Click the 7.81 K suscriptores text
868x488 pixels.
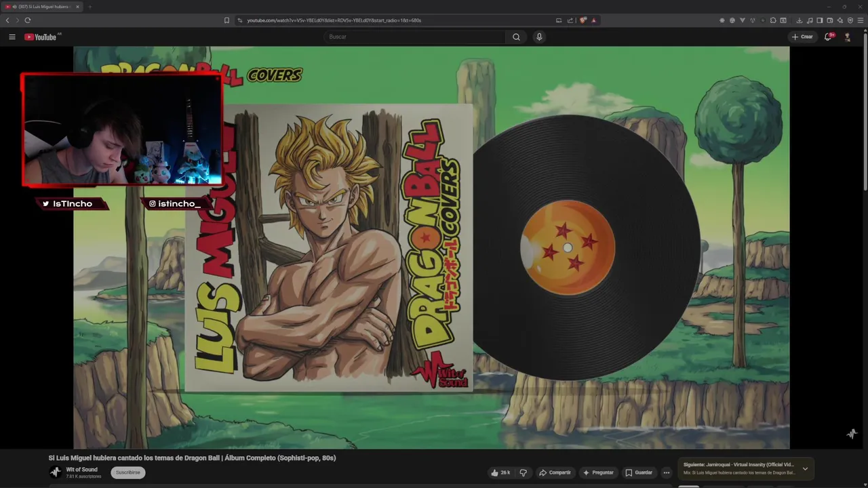(83, 476)
